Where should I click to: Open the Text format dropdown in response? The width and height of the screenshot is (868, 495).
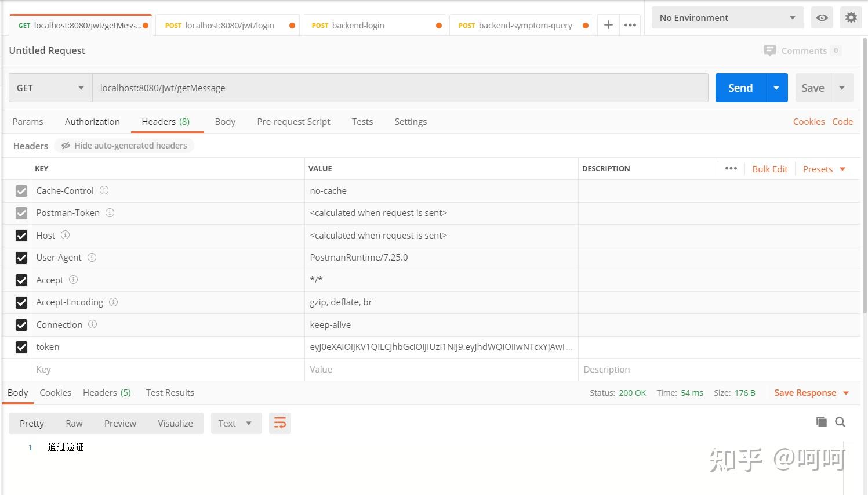pyautogui.click(x=235, y=423)
